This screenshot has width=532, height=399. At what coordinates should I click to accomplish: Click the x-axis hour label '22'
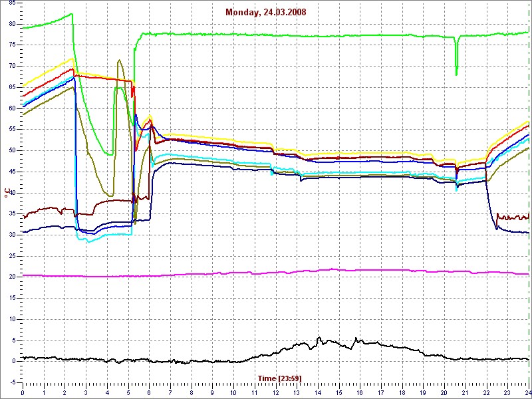(x=486, y=392)
